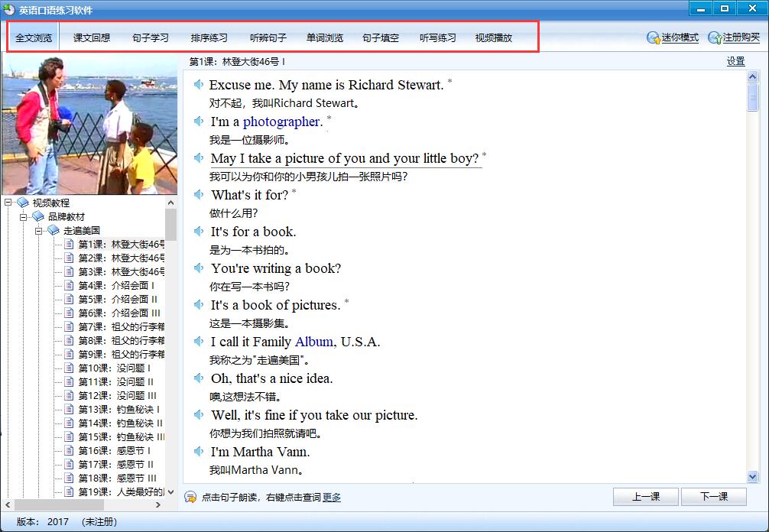The width and height of the screenshot is (769, 532).
Task: Click the 更多 more link
Action: point(332,497)
